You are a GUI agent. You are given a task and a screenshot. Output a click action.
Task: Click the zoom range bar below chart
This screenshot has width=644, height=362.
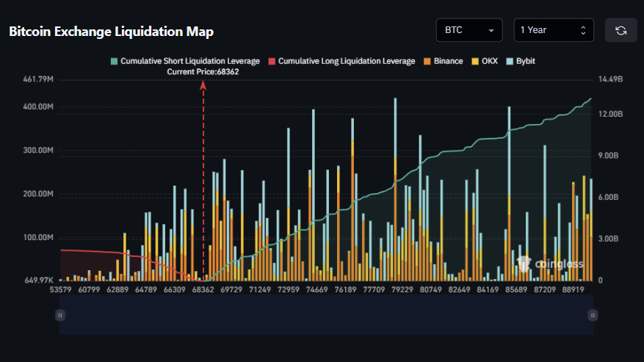click(x=326, y=314)
